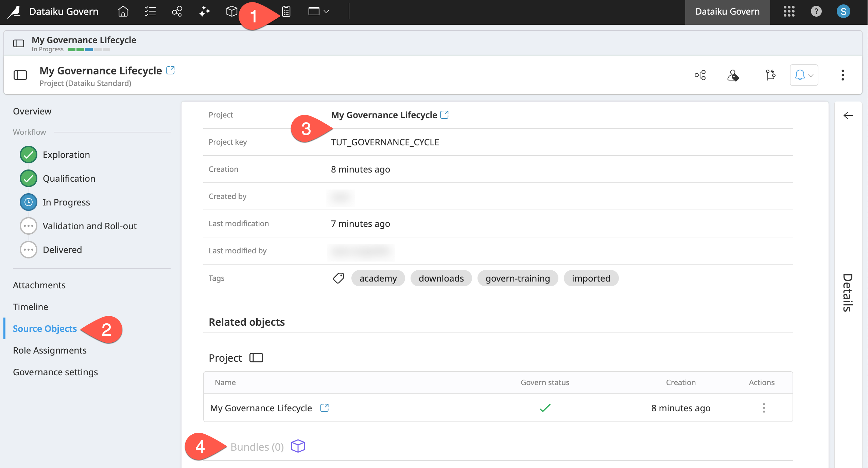Open the Attachments section
Screen dimensions: 868x468
click(x=39, y=285)
